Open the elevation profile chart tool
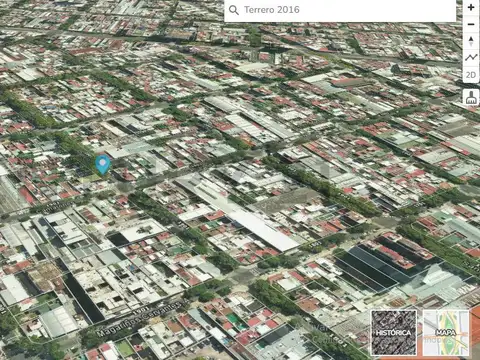 click(x=471, y=58)
